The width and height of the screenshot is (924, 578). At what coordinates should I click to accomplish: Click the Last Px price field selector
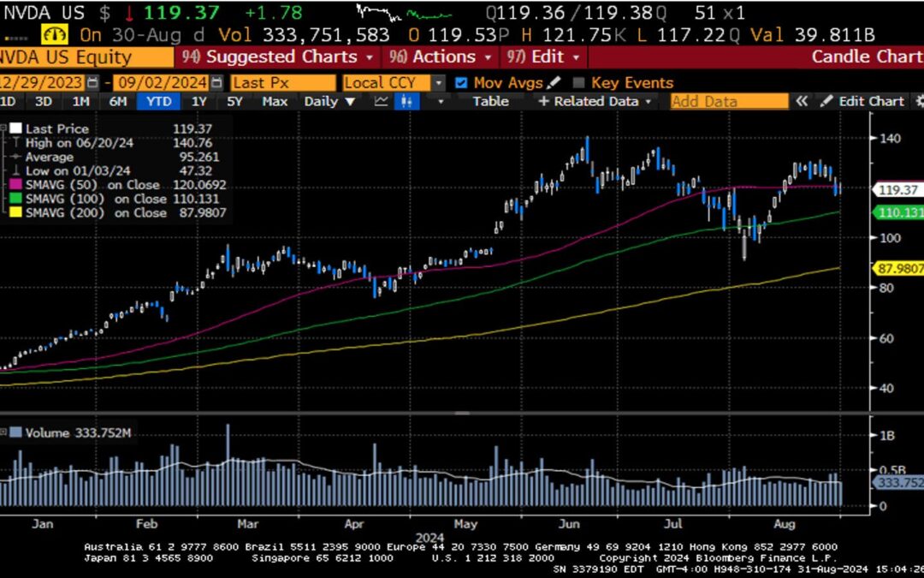pyautogui.click(x=282, y=81)
